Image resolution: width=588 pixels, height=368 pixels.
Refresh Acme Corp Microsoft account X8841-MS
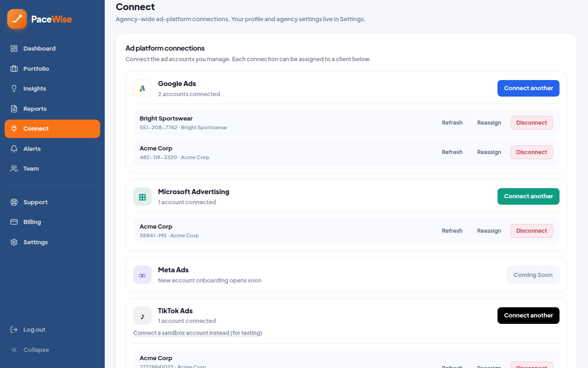(452, 231)
